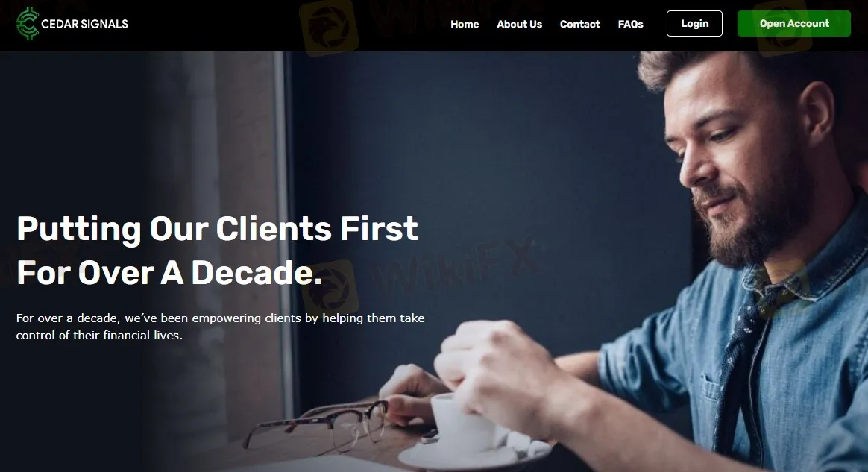Click the paragraph about empowering clients
The height and width of the screenshot is (472, 868).
(220, 327)
